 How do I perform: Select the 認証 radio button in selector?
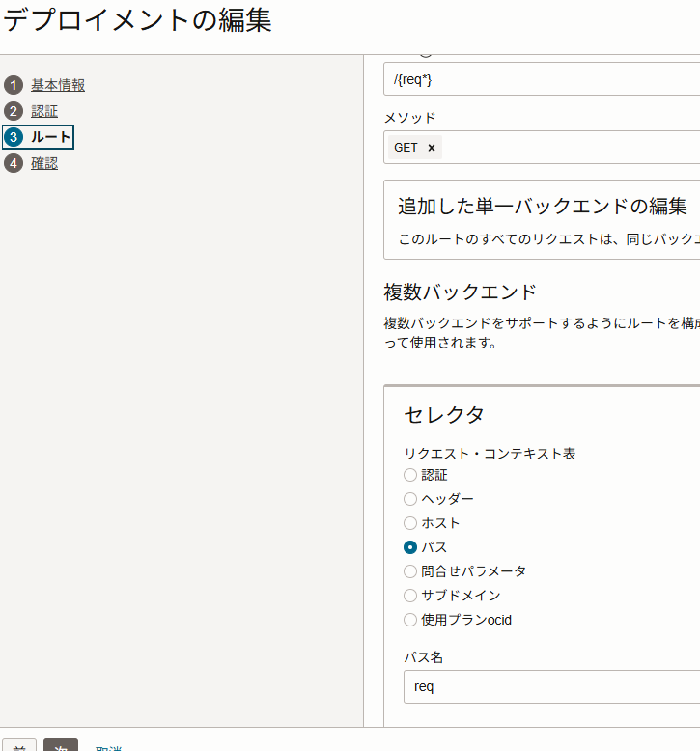[x=410, y=475]
